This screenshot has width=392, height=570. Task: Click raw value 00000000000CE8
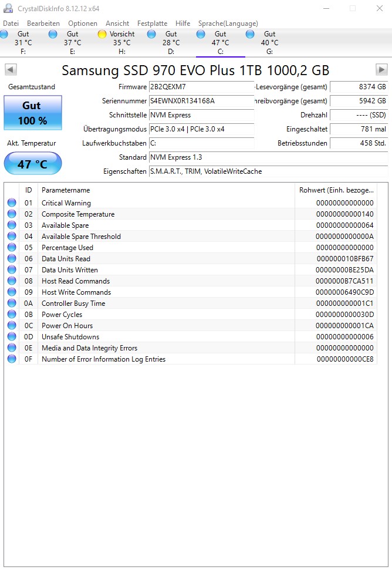[x=345, y=359]
